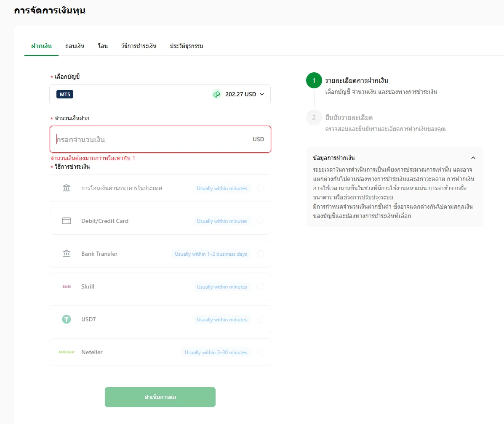Click the USDT Tether coin icon
Viewport: 504px width, 424px height.
(x=67, y=319)
